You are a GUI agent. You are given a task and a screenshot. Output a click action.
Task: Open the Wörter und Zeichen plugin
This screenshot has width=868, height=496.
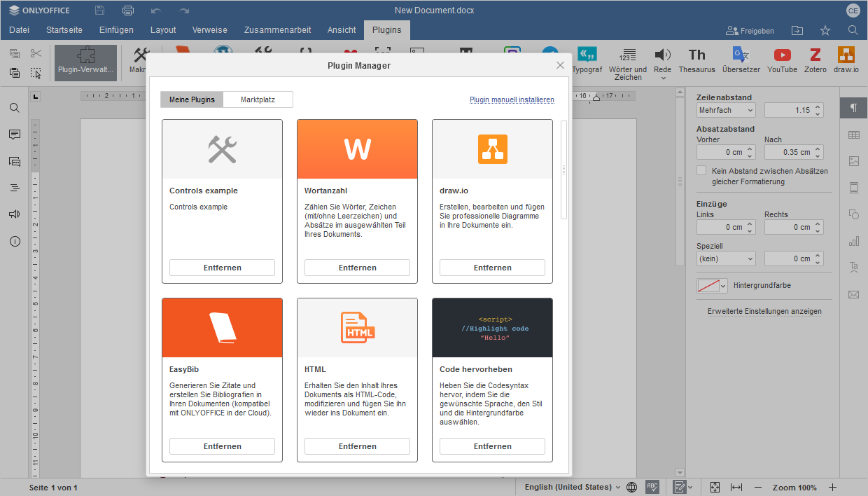tap(628, 62)
